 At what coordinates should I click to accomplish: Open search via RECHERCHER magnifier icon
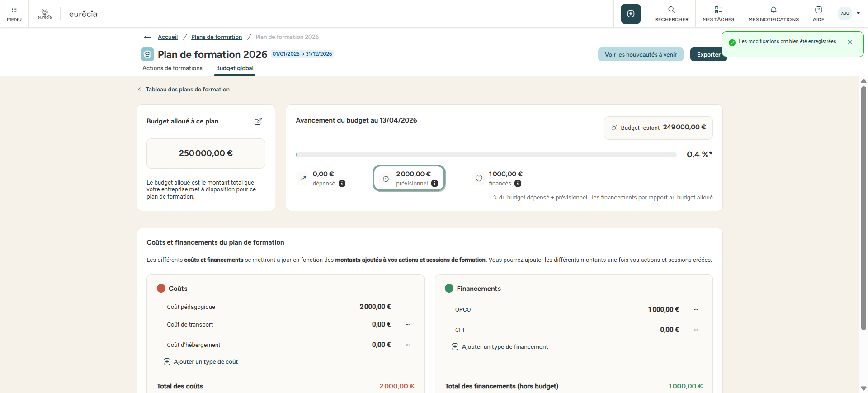point(671,10)
